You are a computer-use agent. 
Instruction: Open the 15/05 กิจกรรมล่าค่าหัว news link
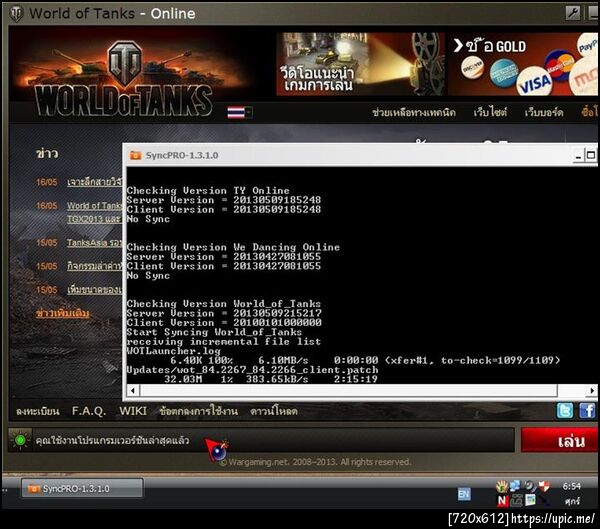(95, 266)
